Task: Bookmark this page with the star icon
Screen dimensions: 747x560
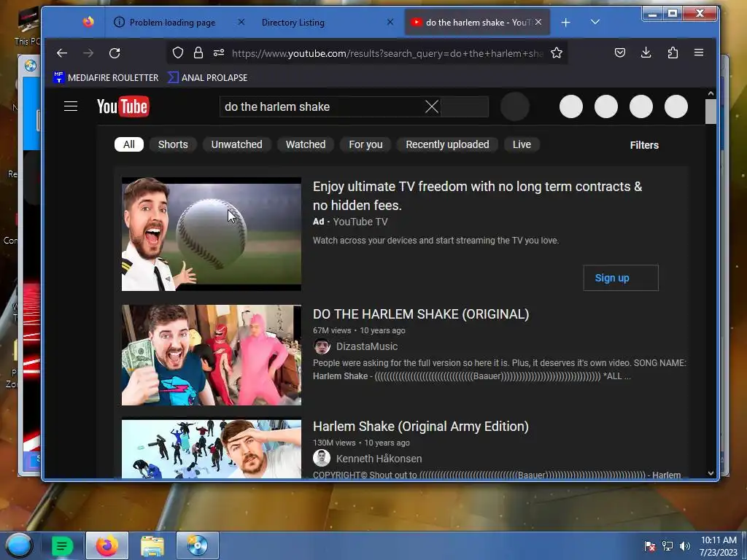Action: point(557,52)
